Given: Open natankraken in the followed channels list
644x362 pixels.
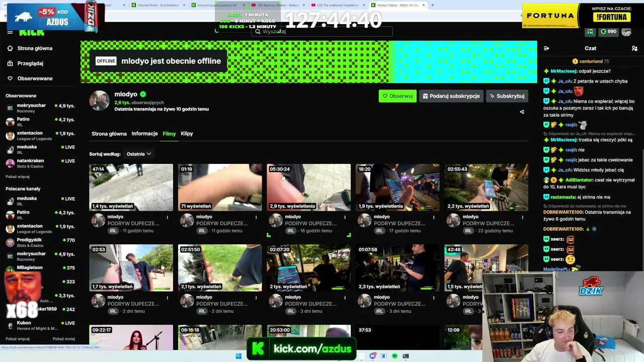Looking at the screenshot, I should [40, 163].
